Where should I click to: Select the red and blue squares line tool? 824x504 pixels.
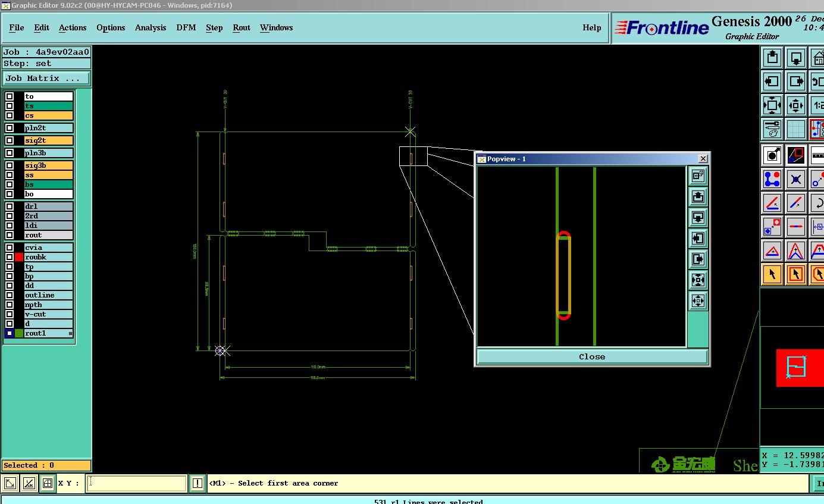796,155
